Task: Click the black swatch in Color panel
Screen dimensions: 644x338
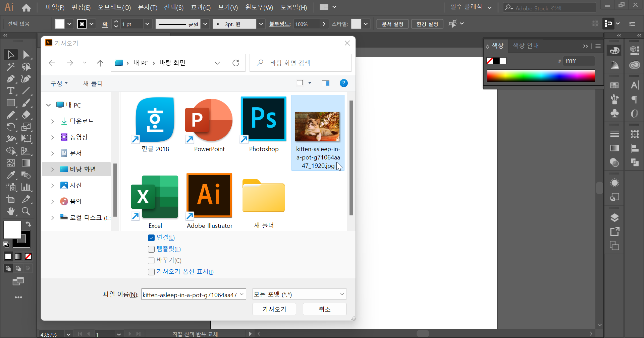Action: (496, 61)
